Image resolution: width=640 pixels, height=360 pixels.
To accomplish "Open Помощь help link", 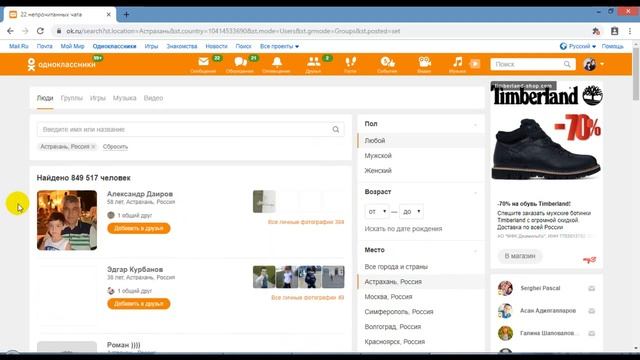I will click(x=612, y=47).
